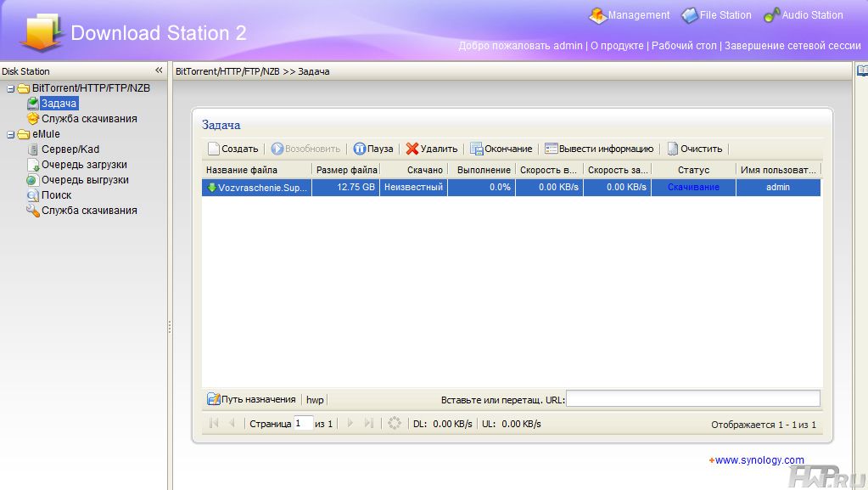This screenshot has height=490, width=868.
Task: Sort by Размер файла column header
Action: pos(346,170)
